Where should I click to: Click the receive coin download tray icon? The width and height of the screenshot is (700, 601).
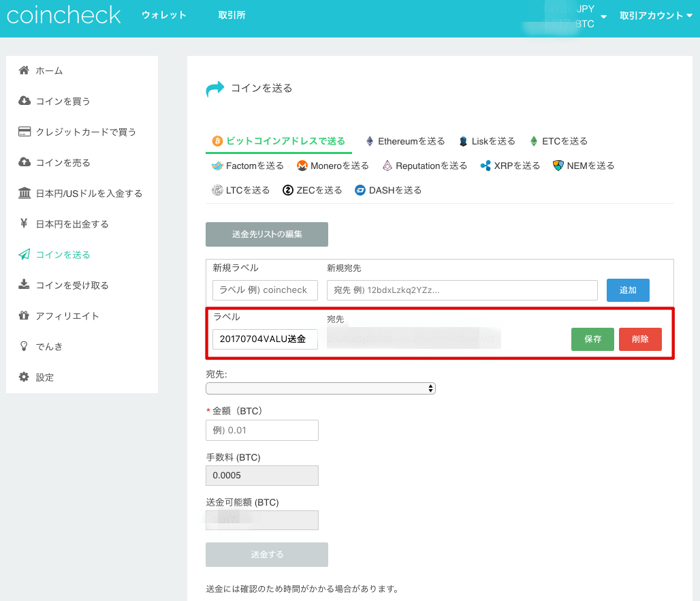(24, 284)
